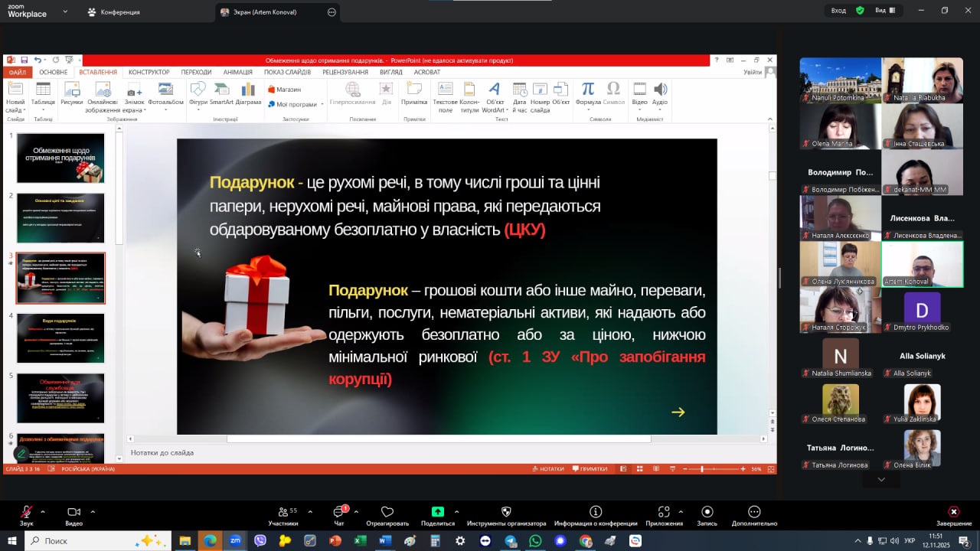Open Conference information icon
This screenshot has height=551, width=980.
coord(596,513)
